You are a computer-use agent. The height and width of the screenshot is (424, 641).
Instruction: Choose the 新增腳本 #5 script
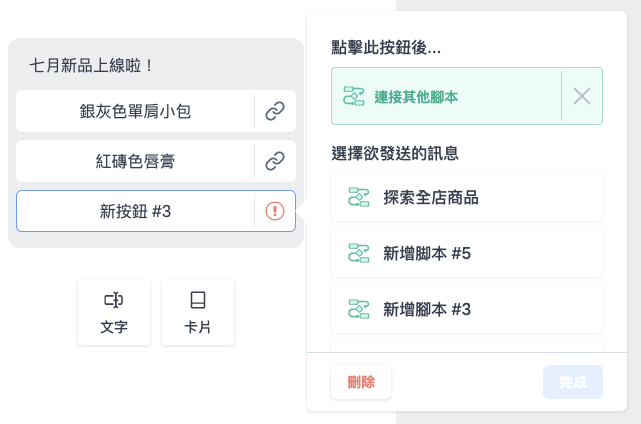pyautogui.click(x=467, y=253)
